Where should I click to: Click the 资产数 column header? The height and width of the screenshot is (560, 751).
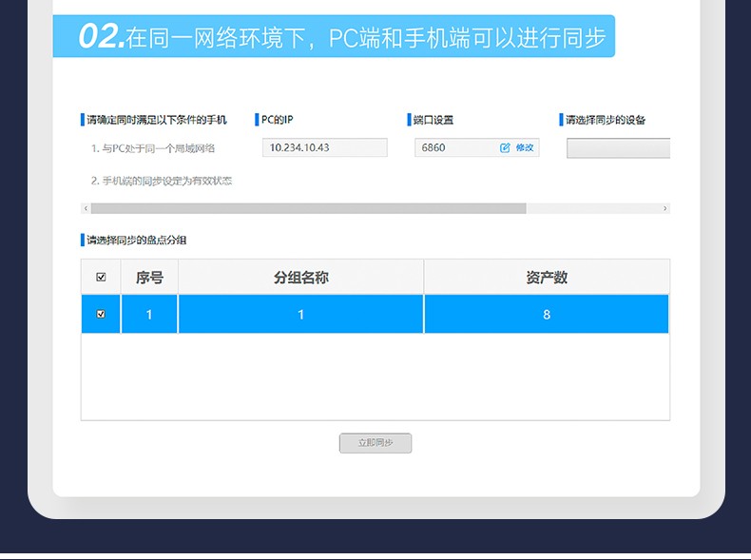point(547,278)
